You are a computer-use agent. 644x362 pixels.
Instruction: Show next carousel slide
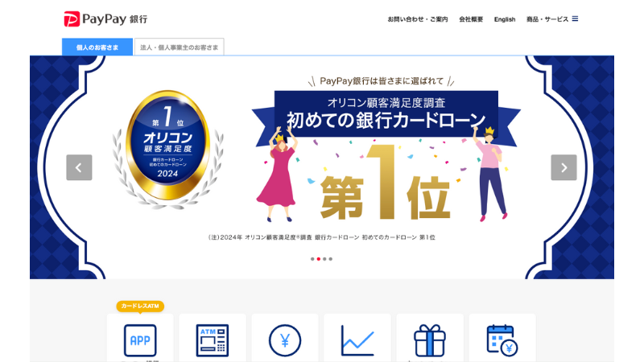pyautogui.click(x=563, y=167)
